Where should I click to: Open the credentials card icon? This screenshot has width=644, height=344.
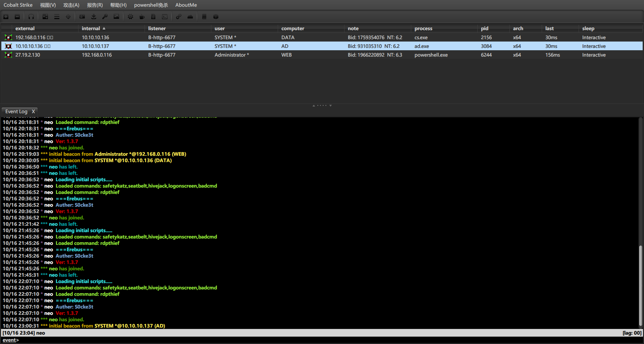pos(82,17)
